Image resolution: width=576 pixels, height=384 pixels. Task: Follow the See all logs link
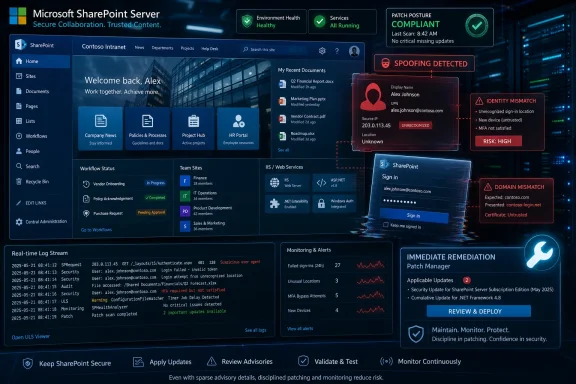click(256, 330)
